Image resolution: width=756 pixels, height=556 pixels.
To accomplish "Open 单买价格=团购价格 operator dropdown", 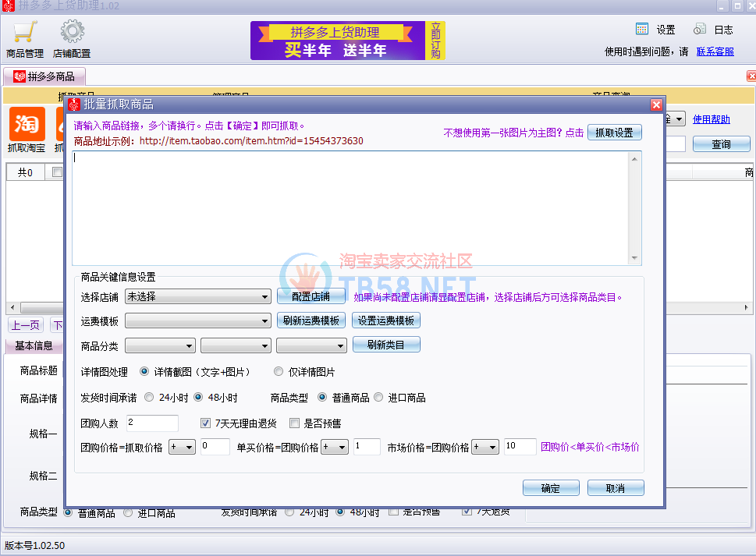I will coord(335,447).
